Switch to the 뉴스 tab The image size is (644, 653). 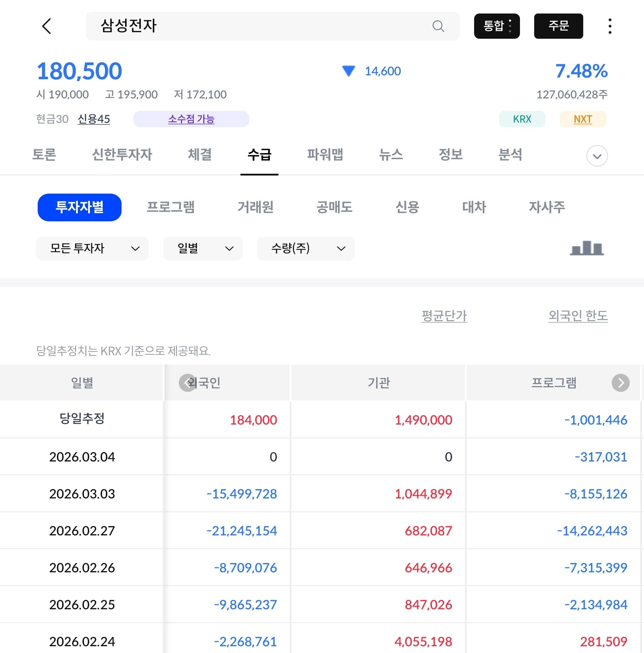tap(391, 155)
